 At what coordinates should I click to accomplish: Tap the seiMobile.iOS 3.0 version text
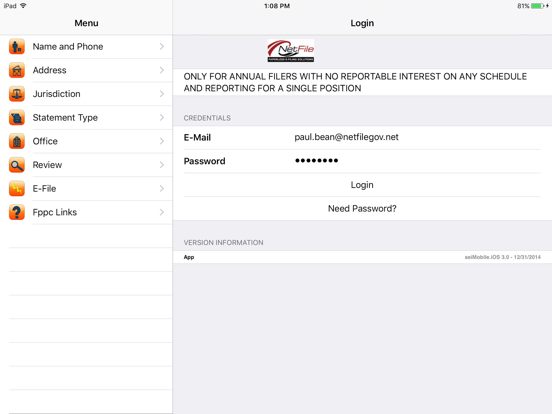502,257
